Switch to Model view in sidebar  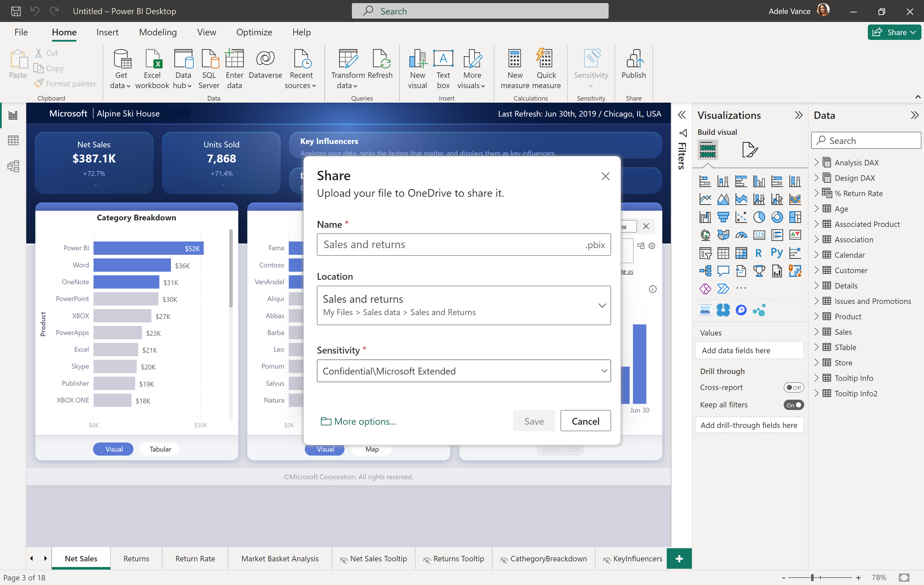click(x=13, y=166)
